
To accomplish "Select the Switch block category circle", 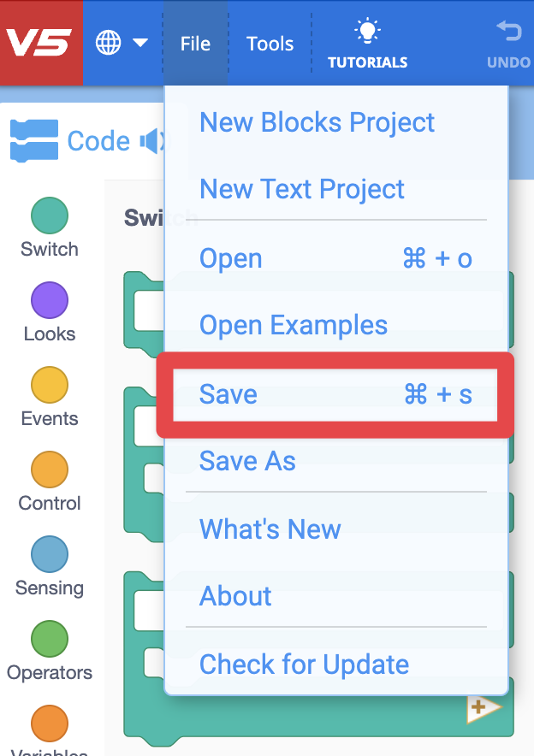I will click(49, 215).
